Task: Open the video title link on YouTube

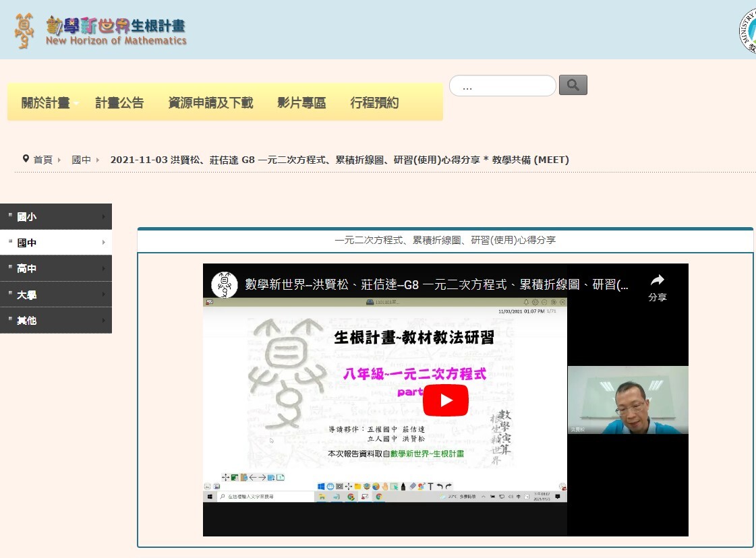Action: pyautogui.click(x=436, y=284)
